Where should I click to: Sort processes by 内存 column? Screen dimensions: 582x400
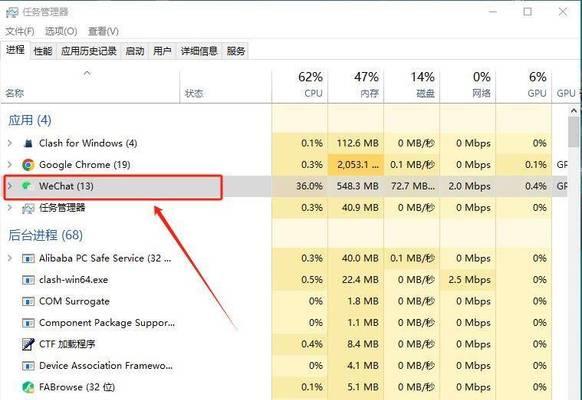(x=356, y=86)
